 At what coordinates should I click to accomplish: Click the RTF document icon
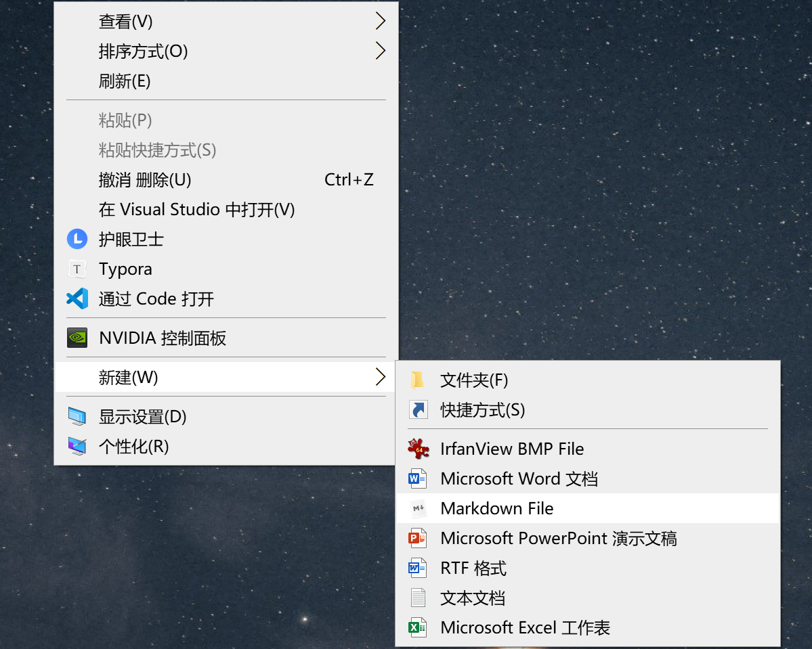pyautogui.click(x=417, y=568)
